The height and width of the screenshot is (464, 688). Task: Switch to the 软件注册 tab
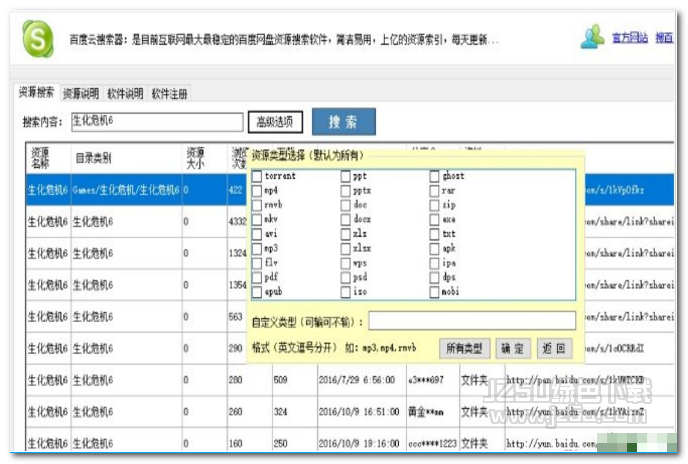[169, 94]
